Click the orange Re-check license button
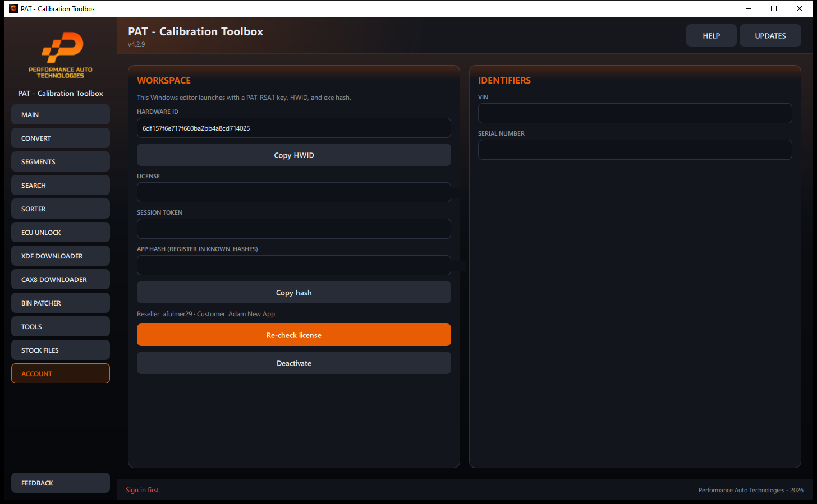Image resolution: width=817 pixels, height=504 pixels. (294, 335)
